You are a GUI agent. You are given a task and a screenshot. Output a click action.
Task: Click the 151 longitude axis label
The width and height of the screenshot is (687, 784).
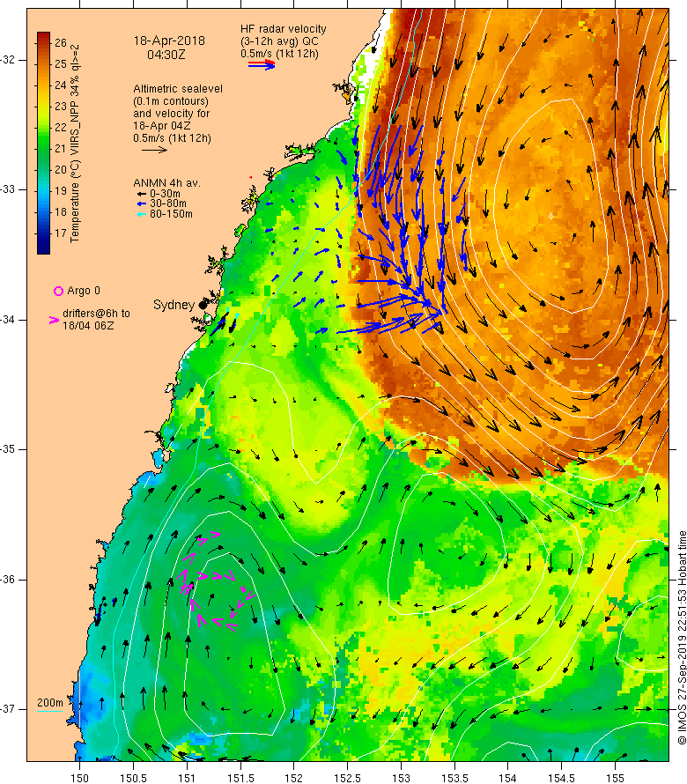187,778
